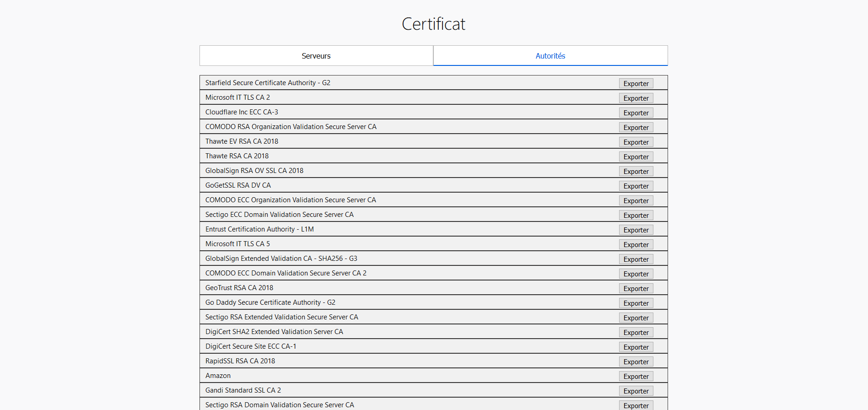Click DigiCert SHA2 Extended Validation Server CA name
Viewport: 868px width, 410px height.
pyautogui.click(x=274, y=332)
